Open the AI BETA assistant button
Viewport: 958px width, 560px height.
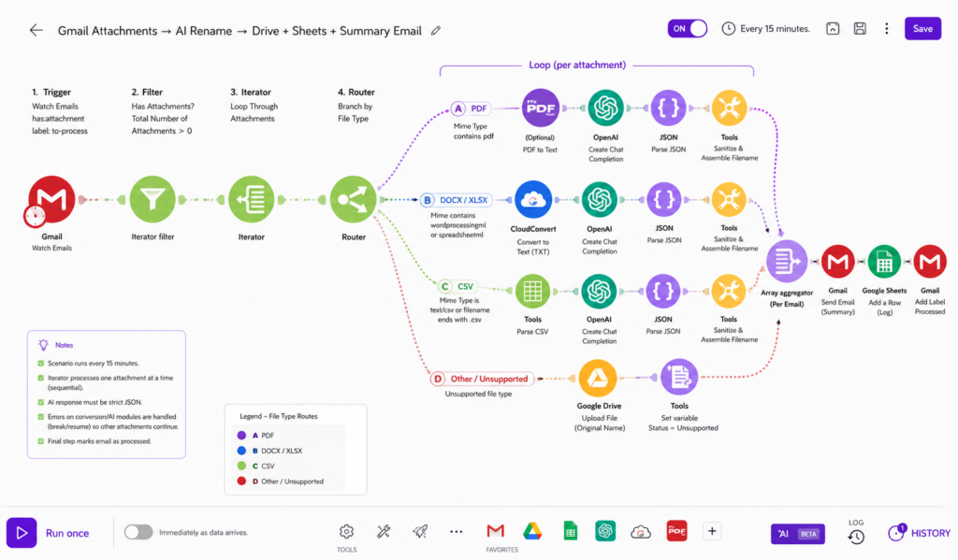pyautogui.click(x=797, y=534)
